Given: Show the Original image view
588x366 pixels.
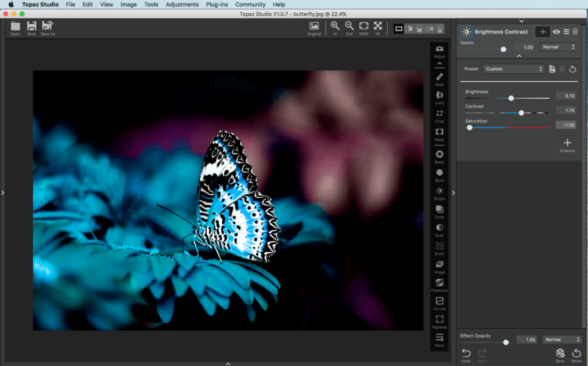Looking at the screenshot, I should [314, 28].
